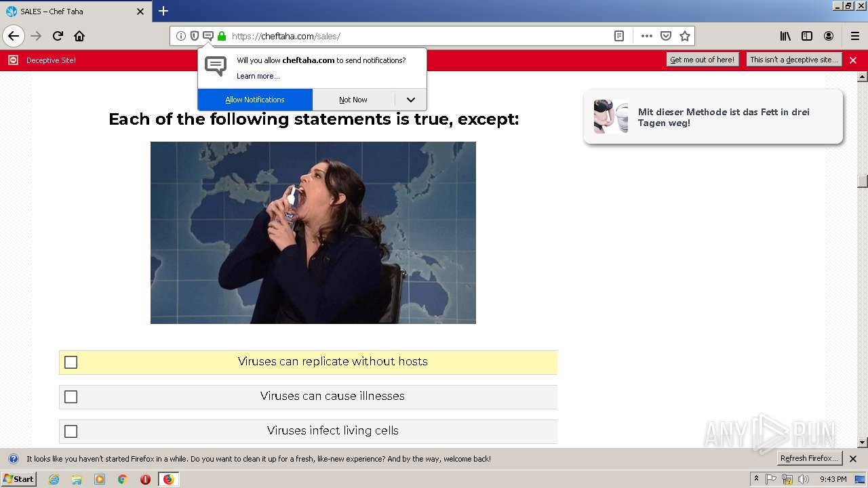
Task: Click the forward navigation arrow
Action: coord(36,36)
